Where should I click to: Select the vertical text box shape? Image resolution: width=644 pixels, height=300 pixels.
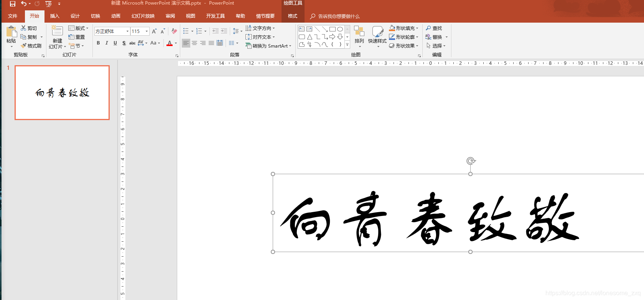tap(309, 29)
